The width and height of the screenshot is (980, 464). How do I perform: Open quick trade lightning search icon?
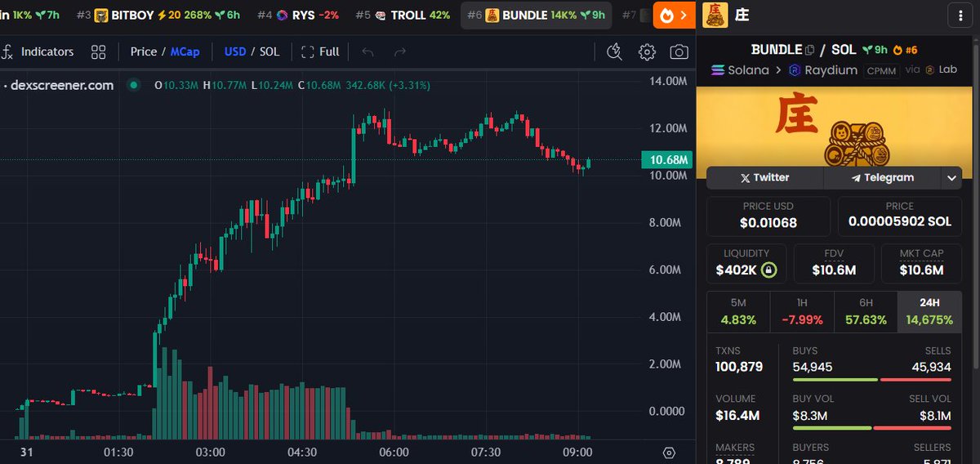click(x=616, y=52)
